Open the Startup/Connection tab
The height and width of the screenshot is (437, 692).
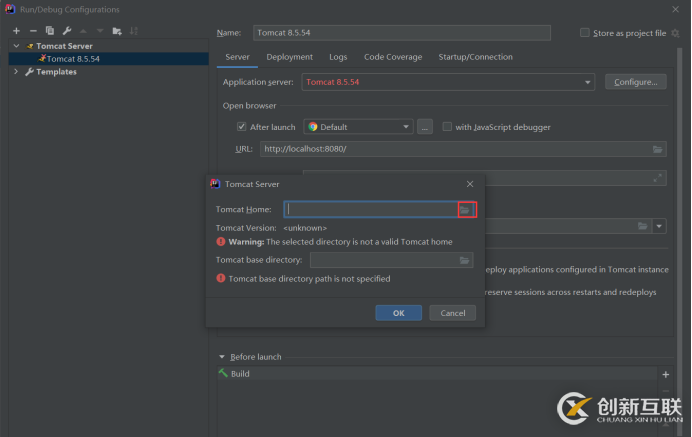click(x=475, y=57)
